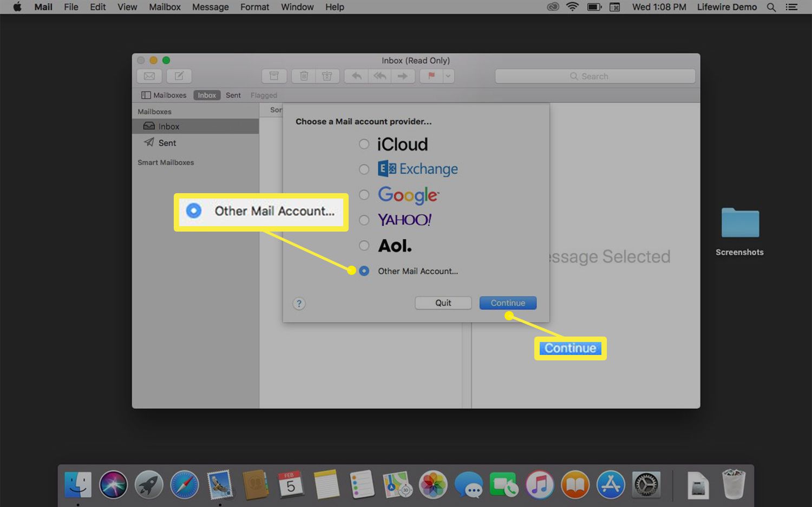Open the Mailbox menu

point(165,7)
